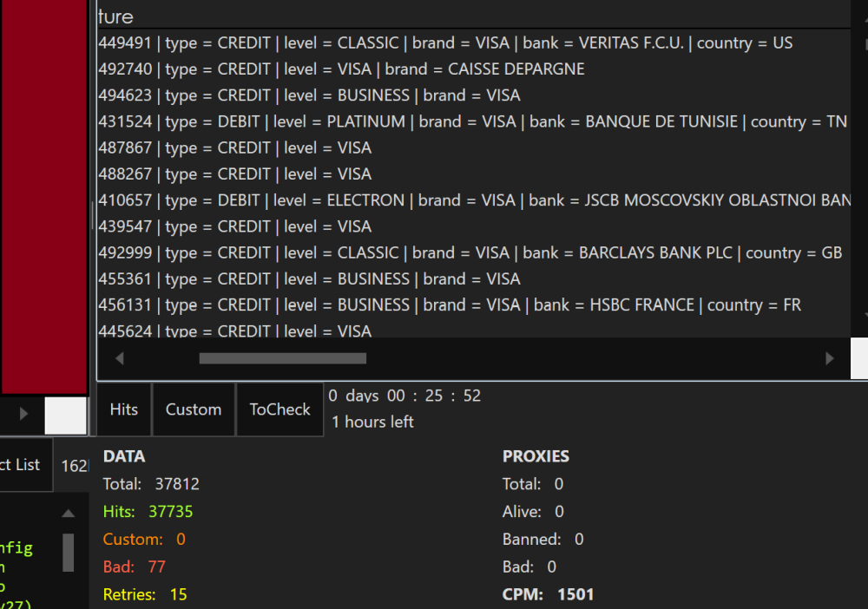Select the CAISSE DEPARGNE row
The height and width of the screenshot is (609, 868).
(x=341, y=69)
